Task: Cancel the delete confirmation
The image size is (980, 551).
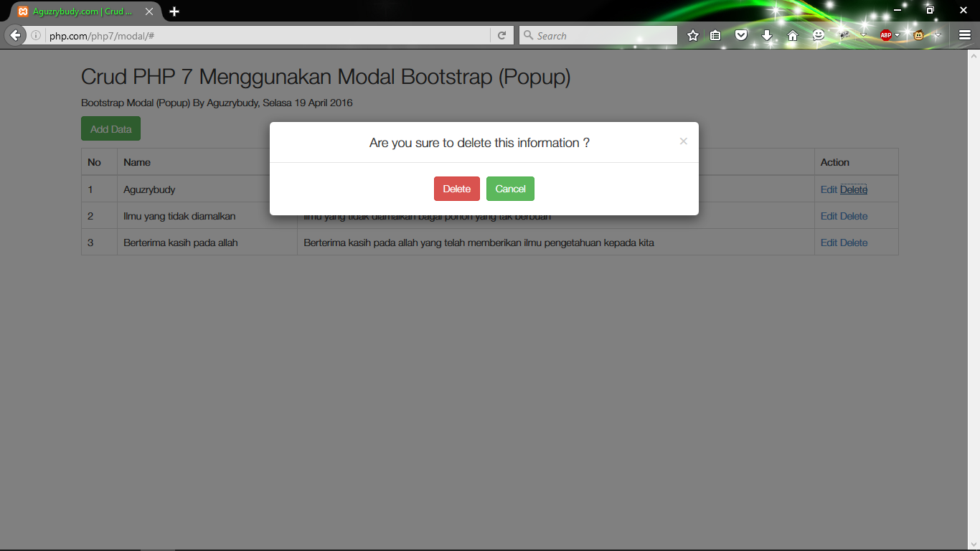Action: pyautogui.click(x=510, y=189)
